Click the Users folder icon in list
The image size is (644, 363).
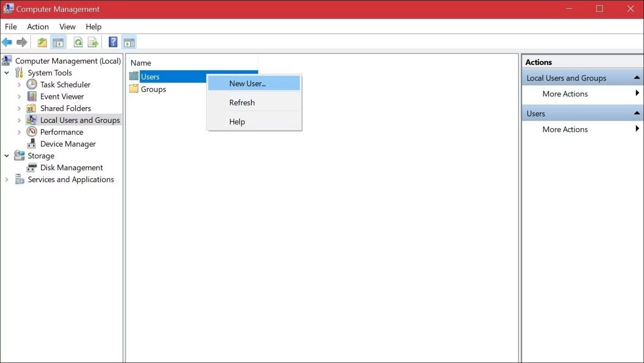[134, 76]
